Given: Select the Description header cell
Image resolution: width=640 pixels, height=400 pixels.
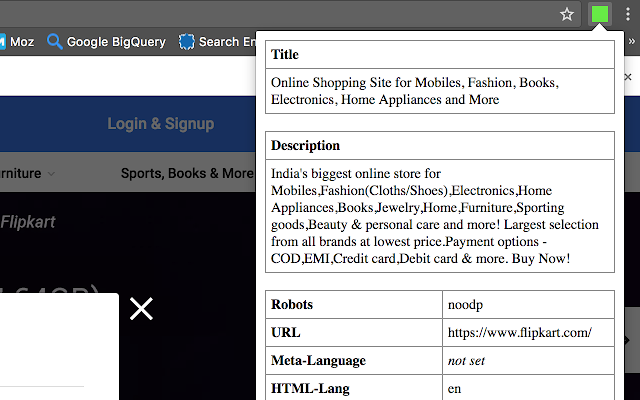Looking at the screenshot, I should pyautogui.click(x=440, y=145).
